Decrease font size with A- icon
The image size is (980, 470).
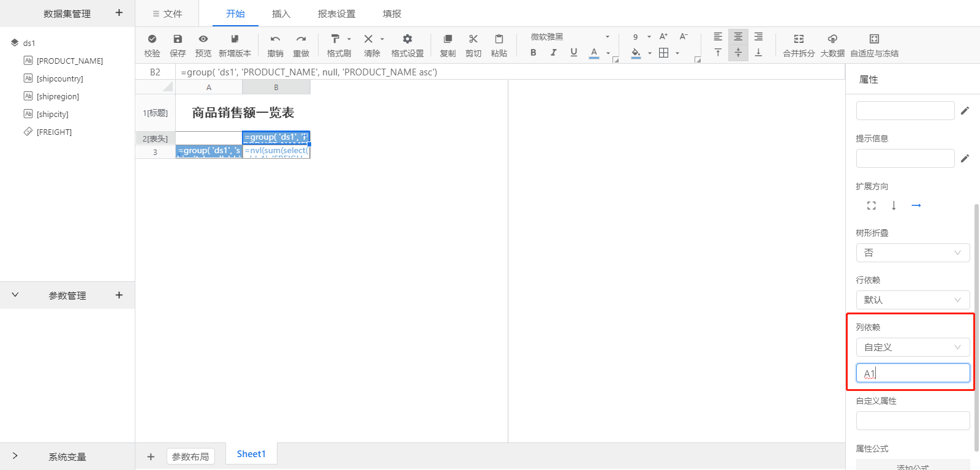coord(684,36)
